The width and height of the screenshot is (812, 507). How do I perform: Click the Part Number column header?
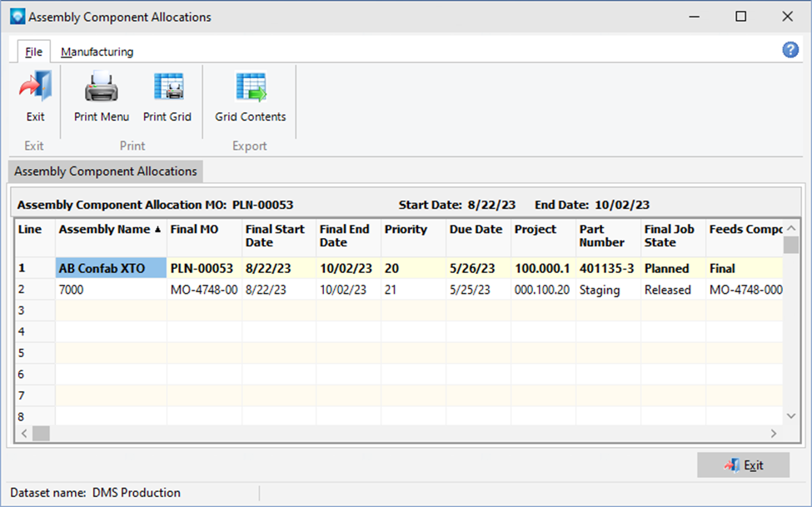click(609, 236)
